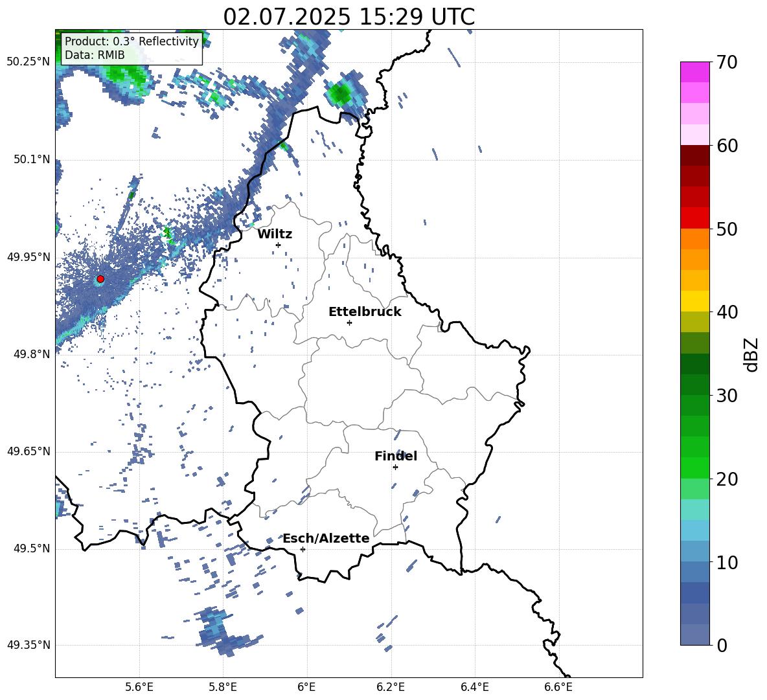The height and width of the screenshot is (700, 767).
Task: Click the 49.8°N latitude label
Action: [32, 354]
